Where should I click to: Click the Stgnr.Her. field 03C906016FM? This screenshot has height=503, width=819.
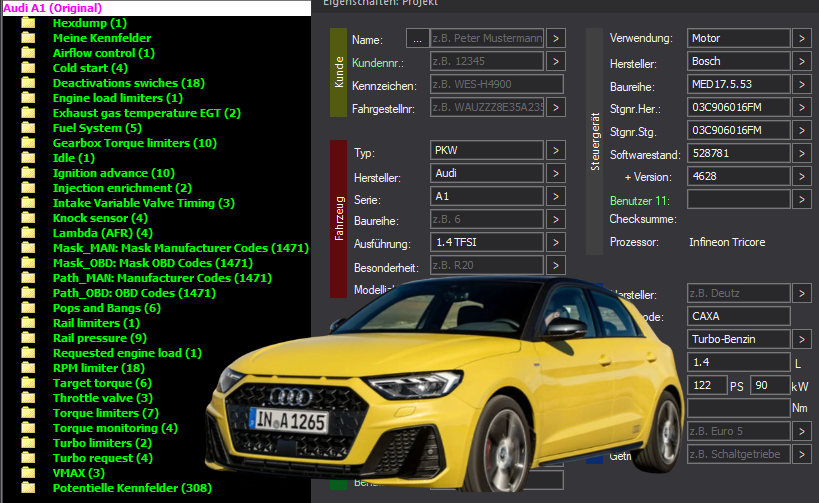739,107
